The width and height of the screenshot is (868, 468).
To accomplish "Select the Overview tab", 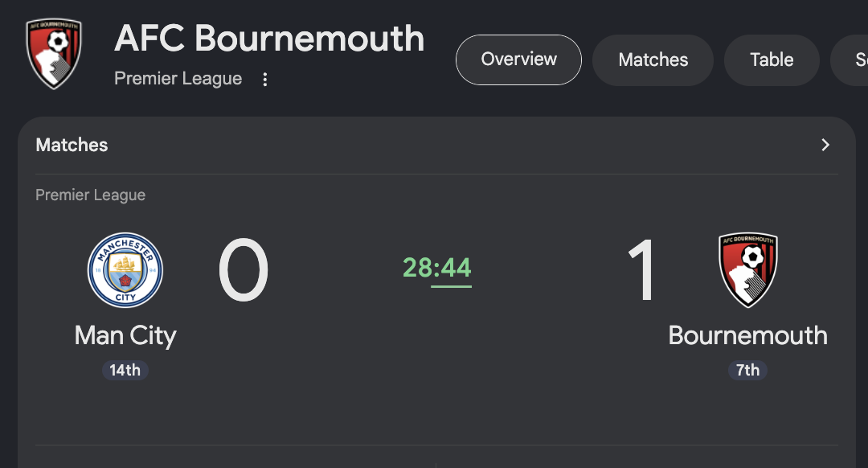I will (518, 60).
